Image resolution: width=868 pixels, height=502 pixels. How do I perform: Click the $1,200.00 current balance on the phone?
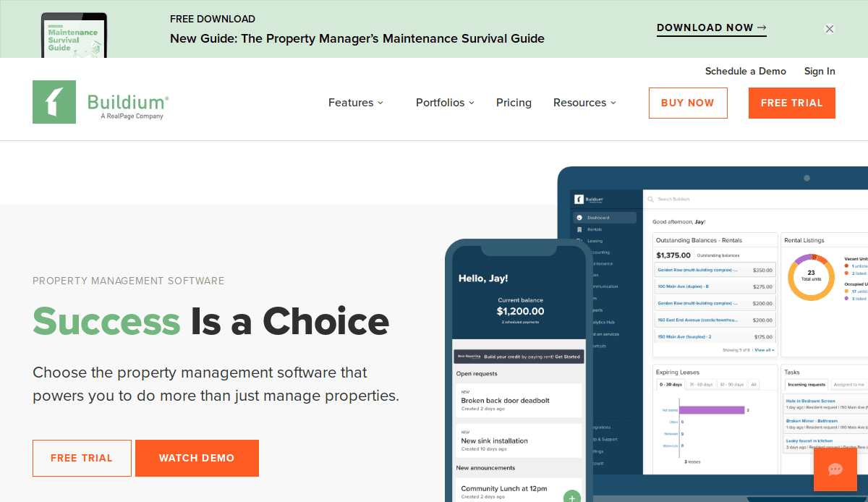[521, 311]
